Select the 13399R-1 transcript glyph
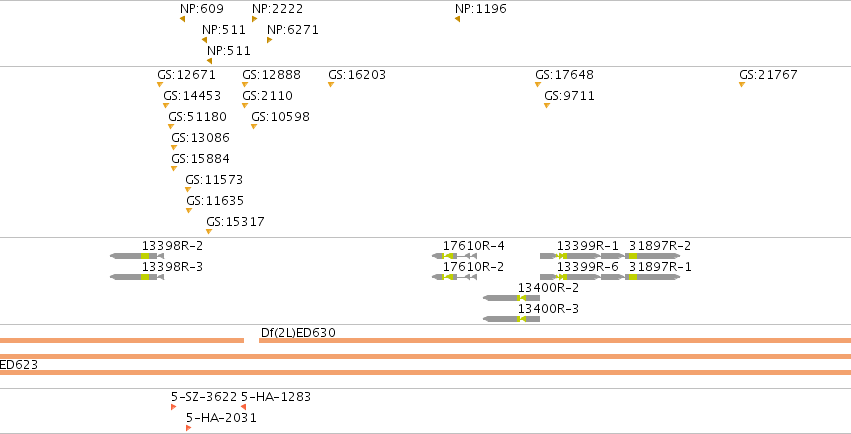The width and height of the screenshot is (851, 434). pyautogui.click(x=582, y=256)
